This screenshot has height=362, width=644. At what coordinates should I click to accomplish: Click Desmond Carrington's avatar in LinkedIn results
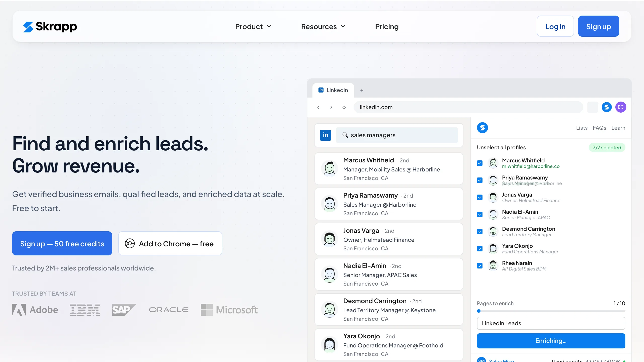point(330,309)
